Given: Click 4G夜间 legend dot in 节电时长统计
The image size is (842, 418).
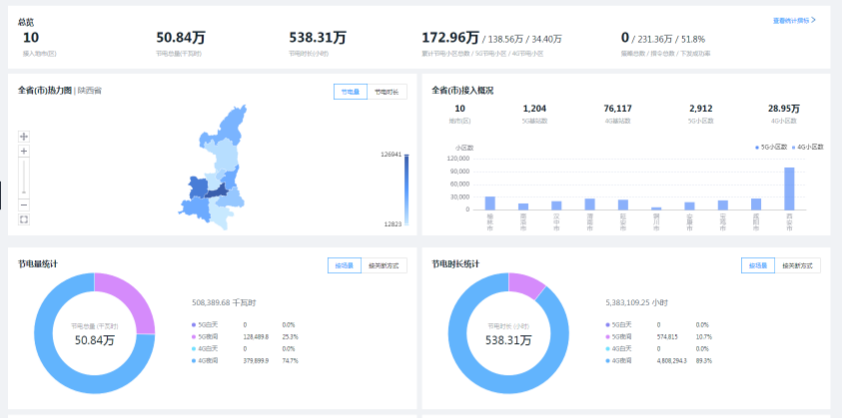Looking at the screenshot, I should (x=608, y=361).
